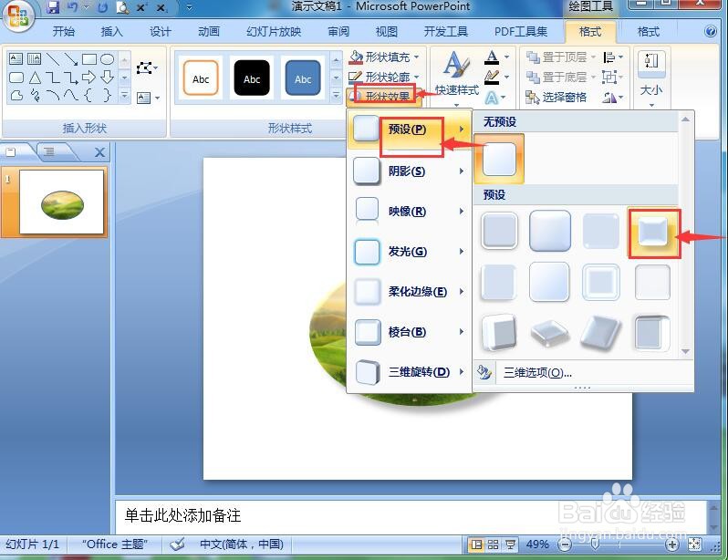
Task: Open the align objects dropdown
Action: pyautogui.click(x=613, y=57)
